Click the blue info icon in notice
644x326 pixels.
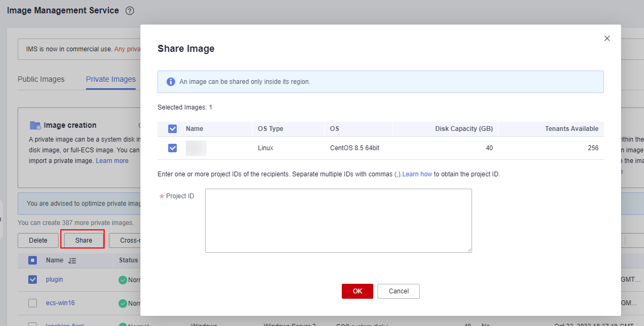pos(171,82)
